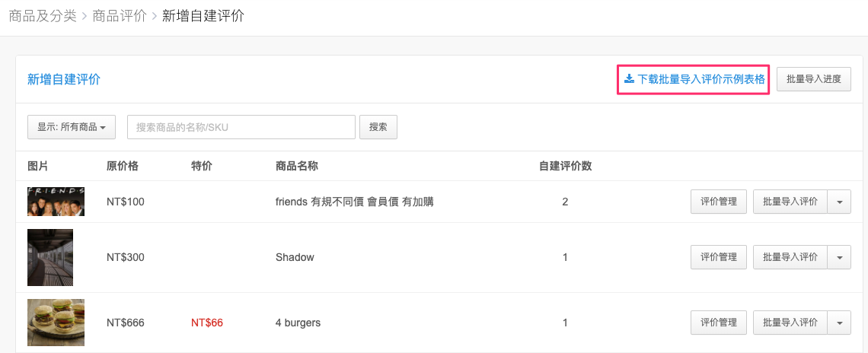This screenshot has height=353, width=868.
Task: Click the 搜索 button
Action: (378, 127)
